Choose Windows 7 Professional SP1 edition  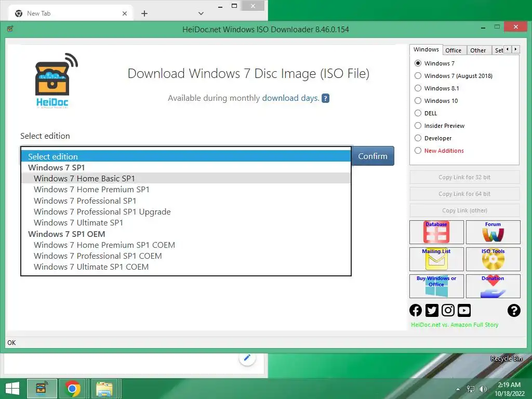tap(186, 201)
